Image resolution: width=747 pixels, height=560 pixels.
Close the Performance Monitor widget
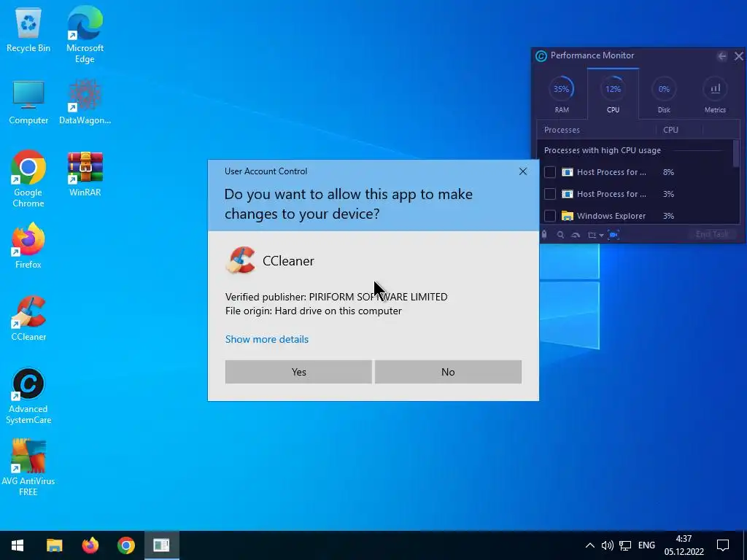click(738, 56)
